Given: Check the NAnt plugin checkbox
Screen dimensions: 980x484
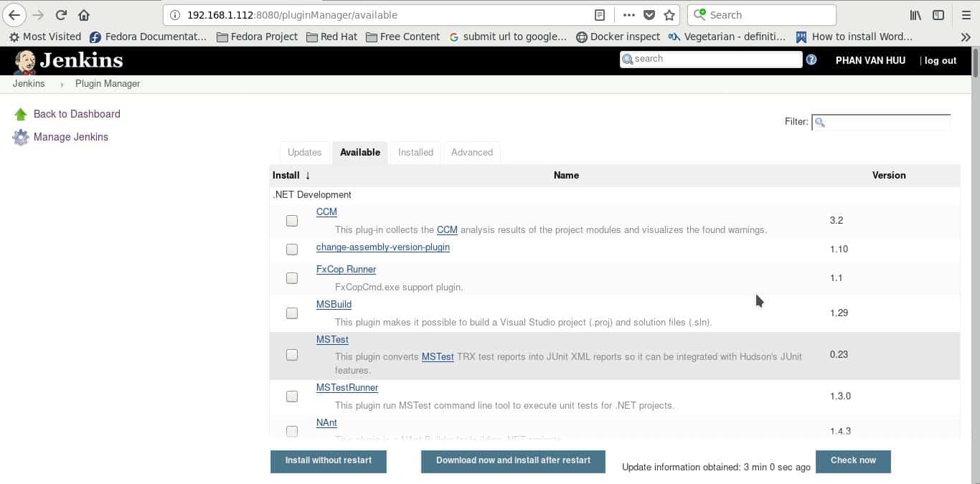Looking at the screenshot, I should pos(292,432).
